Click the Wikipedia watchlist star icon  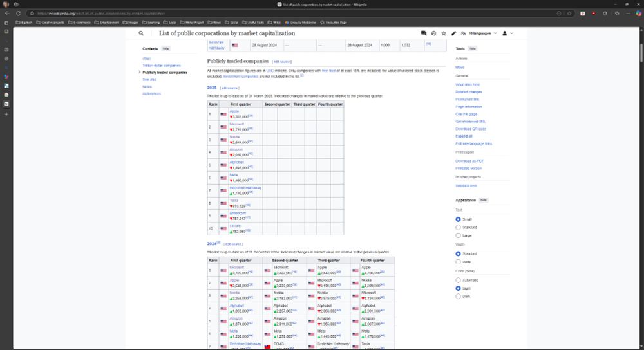[444, 33]
